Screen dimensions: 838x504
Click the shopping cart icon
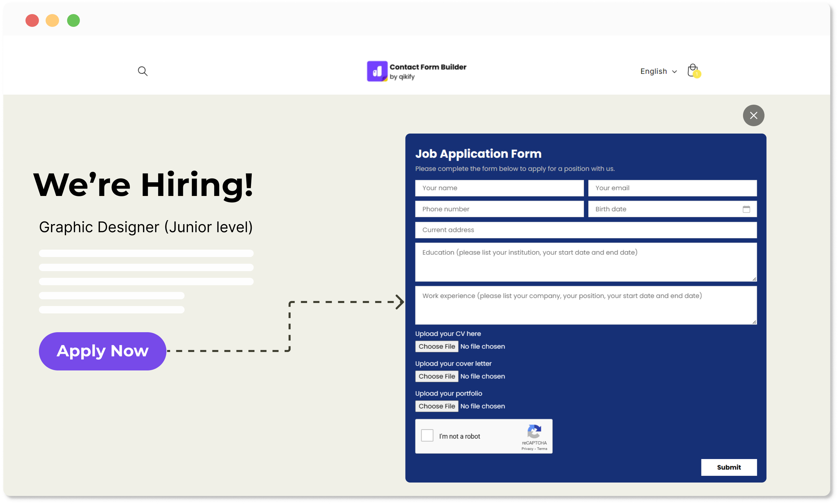point(693,70)
